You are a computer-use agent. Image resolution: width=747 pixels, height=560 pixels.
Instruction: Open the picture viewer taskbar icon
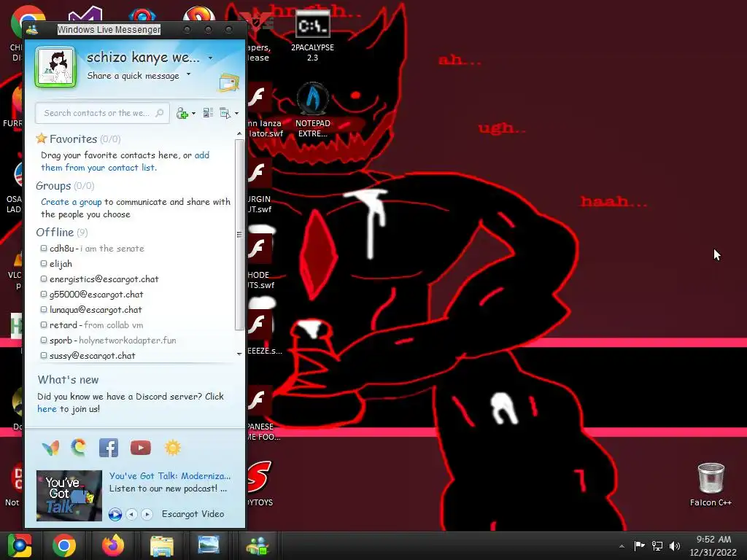[x=209, y=545]
